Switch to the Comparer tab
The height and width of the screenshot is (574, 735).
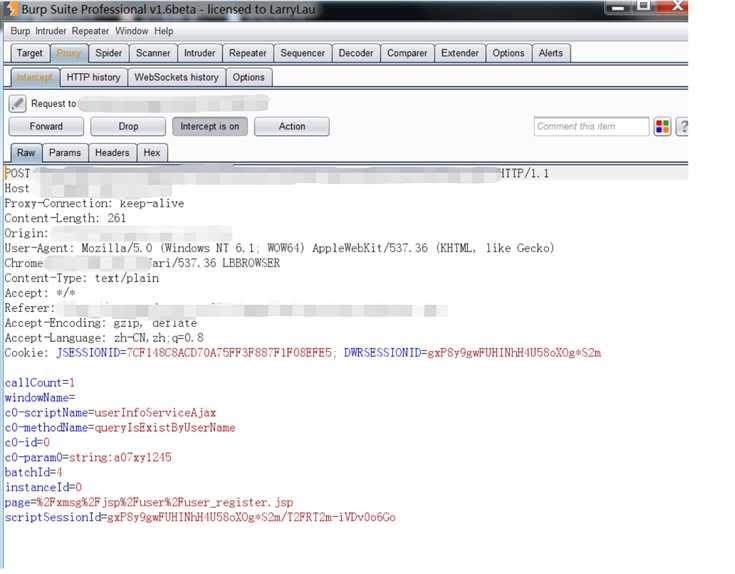click(x=407, y=53)
